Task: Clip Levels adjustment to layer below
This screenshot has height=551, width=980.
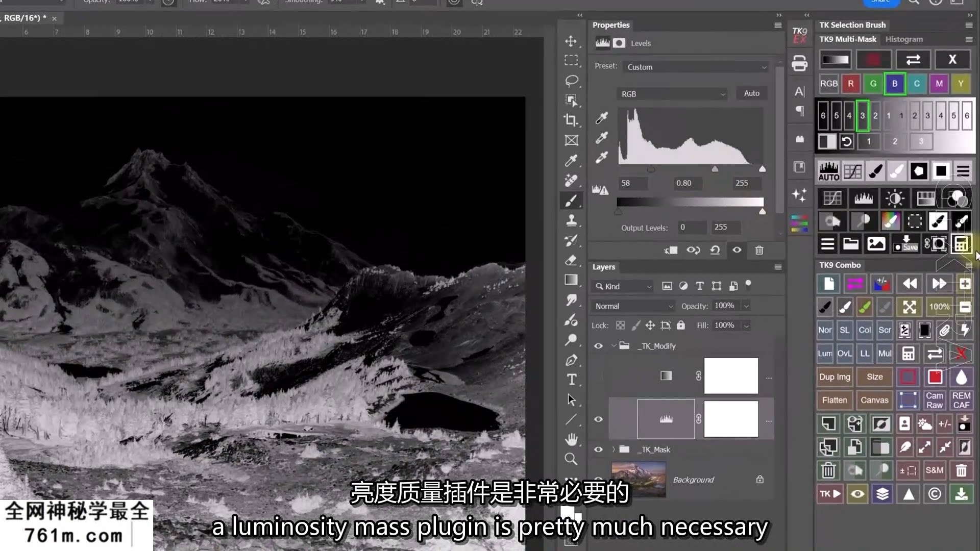Action: point(671,250)
